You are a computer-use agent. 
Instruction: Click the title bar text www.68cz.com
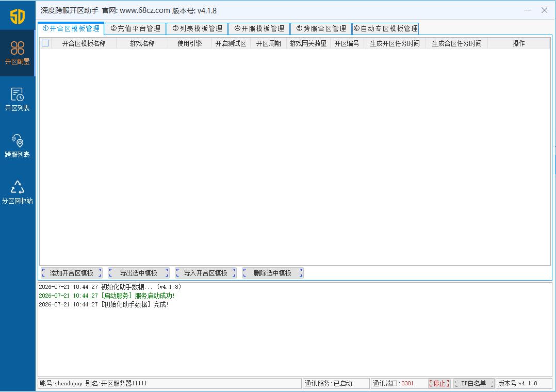pos(144,11)
